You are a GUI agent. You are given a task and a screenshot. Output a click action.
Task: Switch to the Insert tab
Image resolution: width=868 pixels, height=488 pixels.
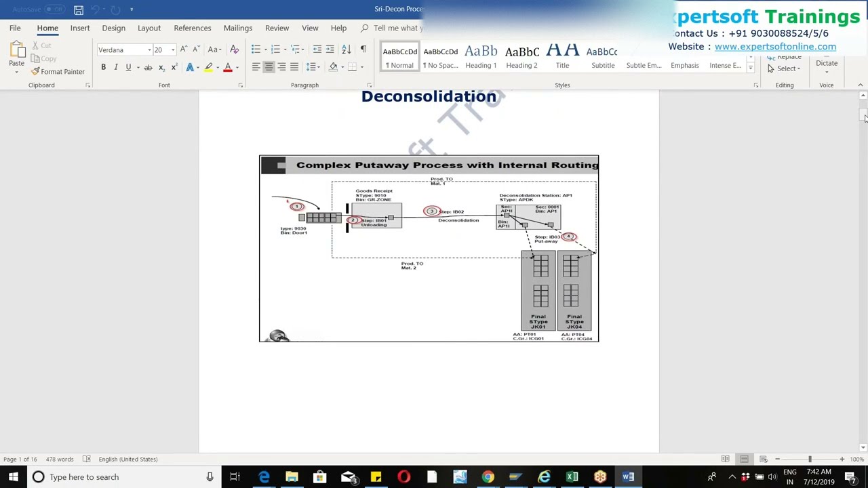80,28
